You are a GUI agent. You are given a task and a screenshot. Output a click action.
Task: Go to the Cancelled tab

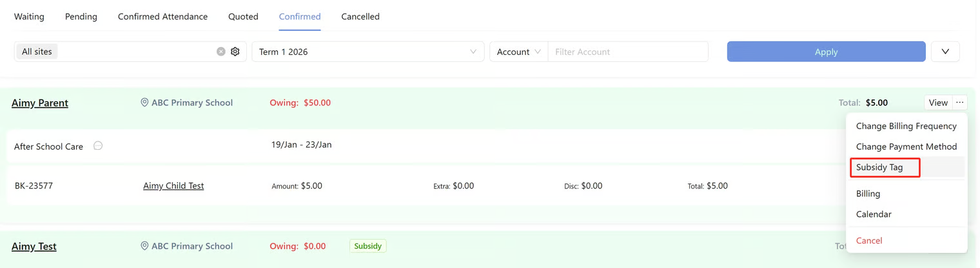(x=360, y=17)
